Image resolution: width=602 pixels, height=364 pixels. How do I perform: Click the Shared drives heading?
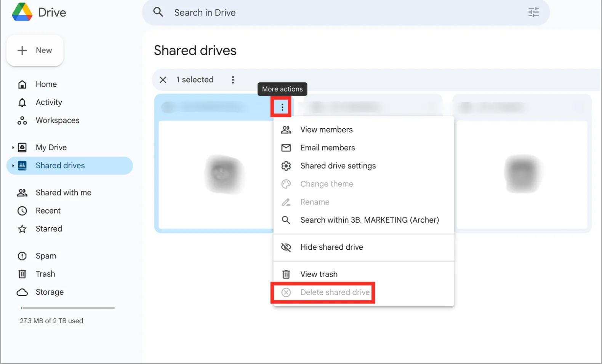(x=195, y=51)
